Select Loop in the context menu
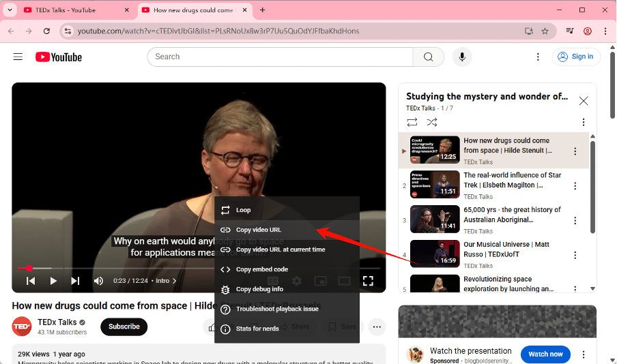The height and width of the screenshot is (364, 617). coord(287,210)
